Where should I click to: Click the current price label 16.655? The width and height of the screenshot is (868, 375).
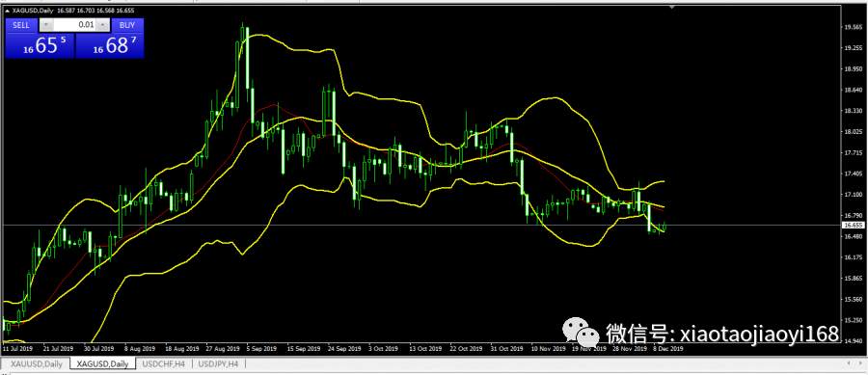853,226
